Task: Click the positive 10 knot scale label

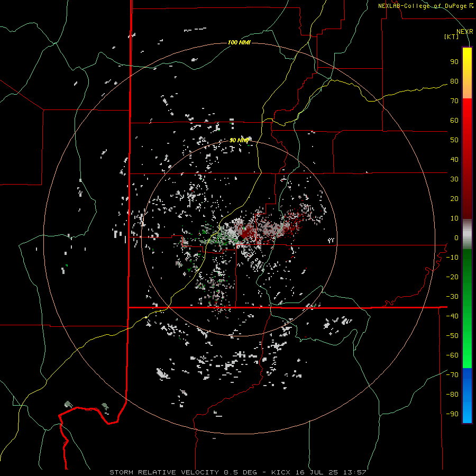Action: pyautogui.click(x=454, y=218)
